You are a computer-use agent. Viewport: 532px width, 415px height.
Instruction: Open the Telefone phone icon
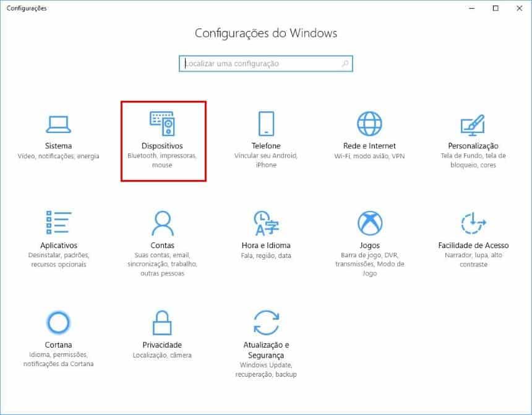[x=266, y=124]
